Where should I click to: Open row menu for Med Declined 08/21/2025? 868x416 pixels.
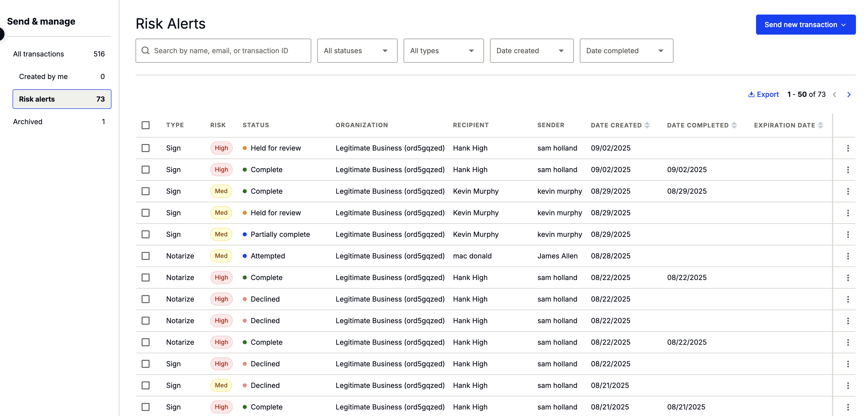(x=848, y=385)
